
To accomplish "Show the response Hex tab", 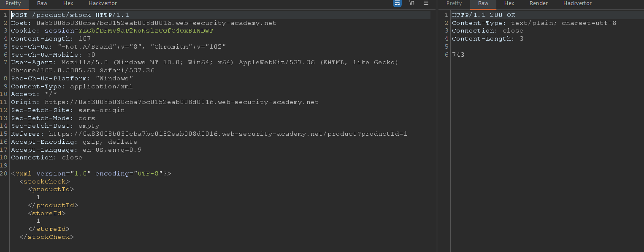I will [x=509, y=3].
